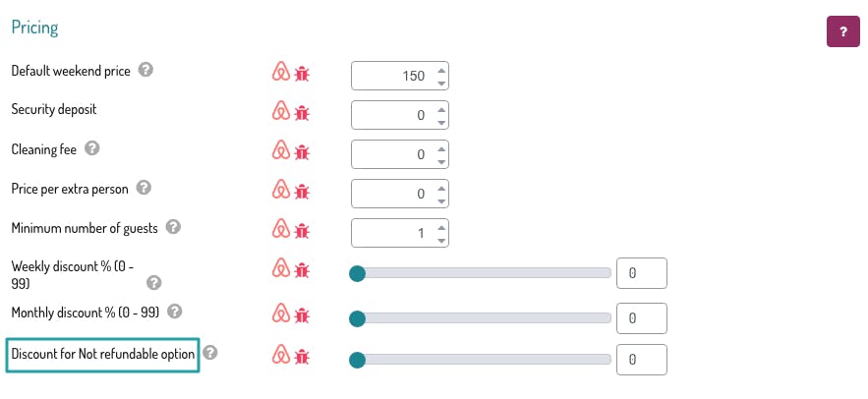Open help icon beside Cleaning fee

click(91, 148)
